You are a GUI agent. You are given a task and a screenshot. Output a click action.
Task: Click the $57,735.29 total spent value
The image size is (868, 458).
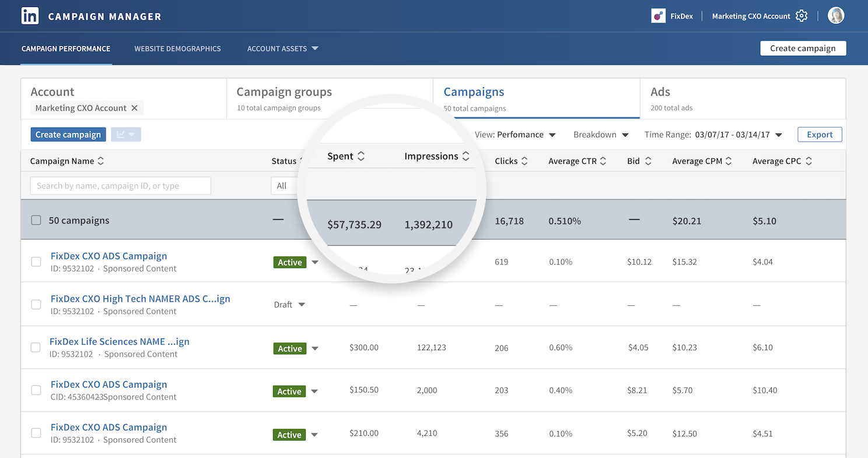[355, 224]
